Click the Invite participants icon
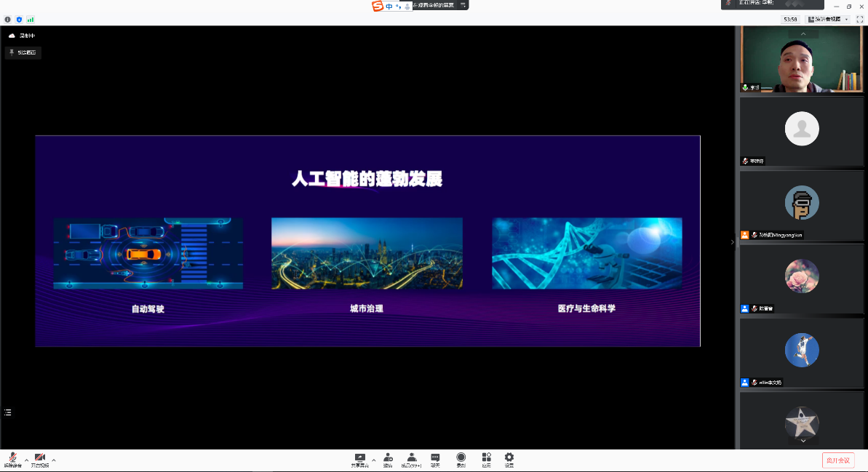 (388, 458)
